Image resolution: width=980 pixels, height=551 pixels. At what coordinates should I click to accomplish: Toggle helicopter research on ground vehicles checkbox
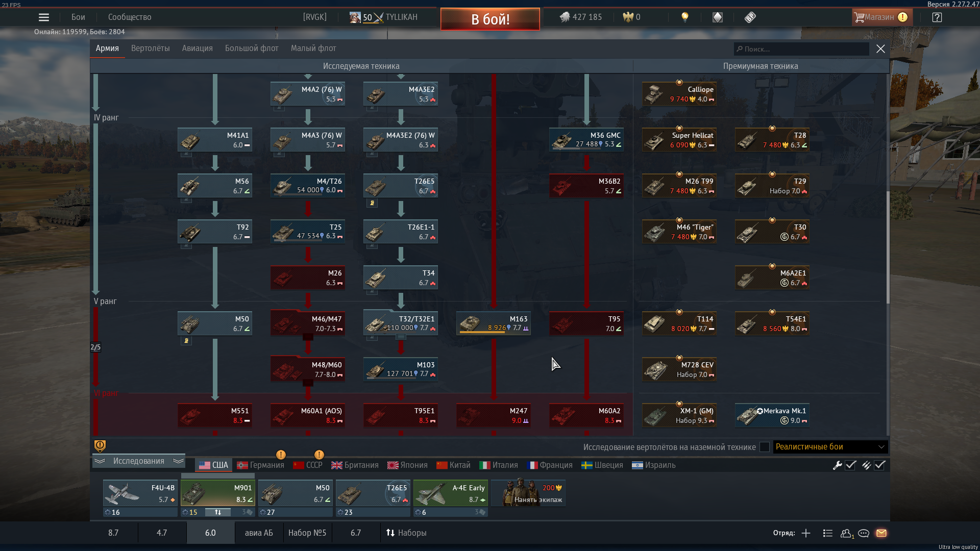(x=765, y=447)
